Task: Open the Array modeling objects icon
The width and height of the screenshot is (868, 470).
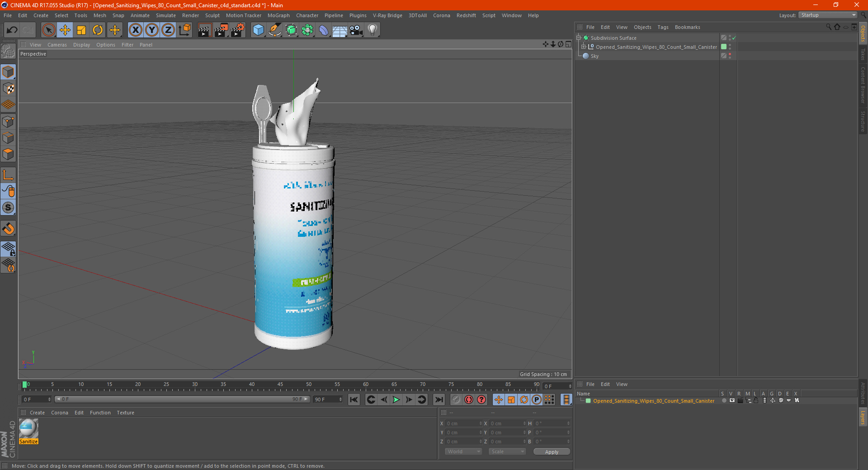Action: [307, 30]
